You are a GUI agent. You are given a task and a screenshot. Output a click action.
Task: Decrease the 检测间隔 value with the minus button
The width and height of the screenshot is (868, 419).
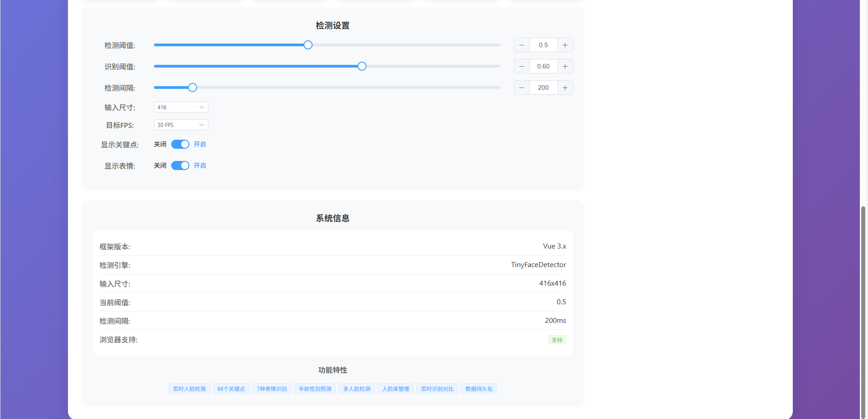pyautogui.click(x=521, y=88)
